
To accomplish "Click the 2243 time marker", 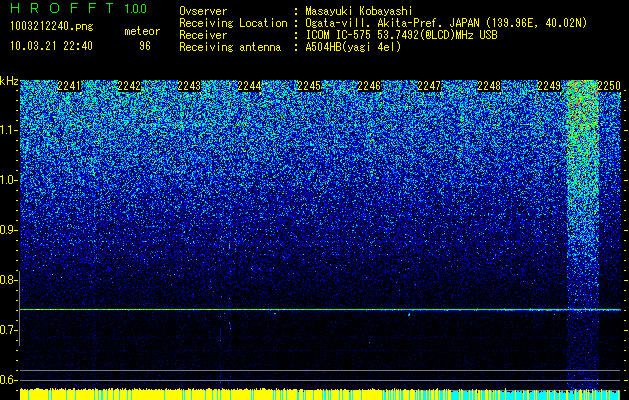I will click(189, 86).
